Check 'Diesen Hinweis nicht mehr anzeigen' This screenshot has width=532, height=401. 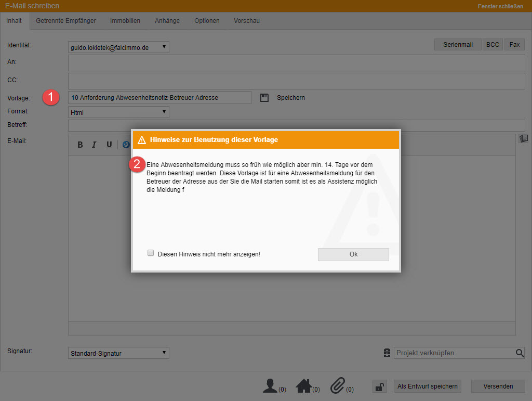pos(151,253)
